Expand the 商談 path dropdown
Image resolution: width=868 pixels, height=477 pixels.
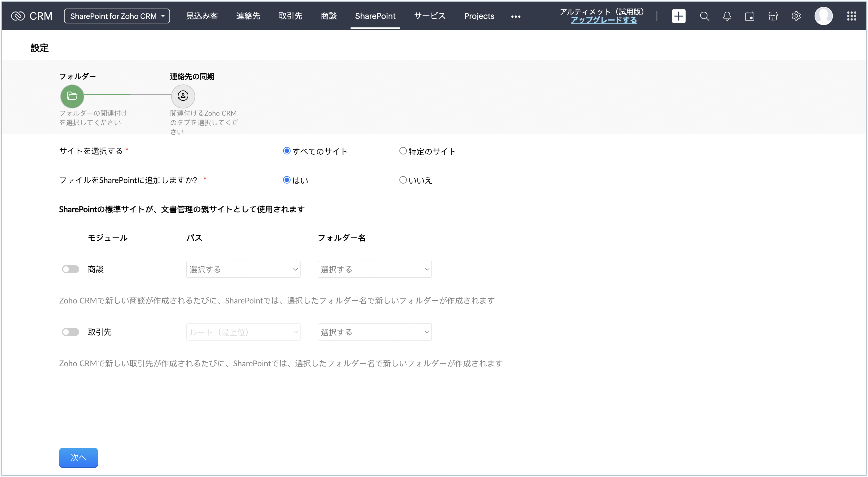coord(243,269)
